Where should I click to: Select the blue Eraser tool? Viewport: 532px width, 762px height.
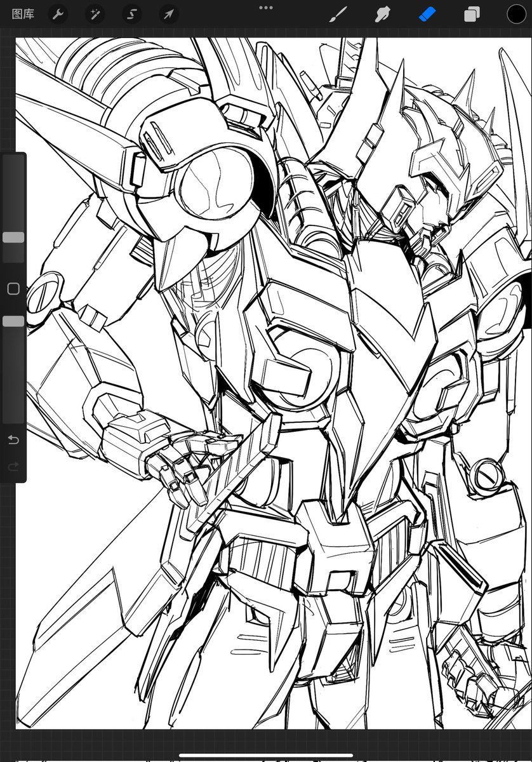coord(427,14)
